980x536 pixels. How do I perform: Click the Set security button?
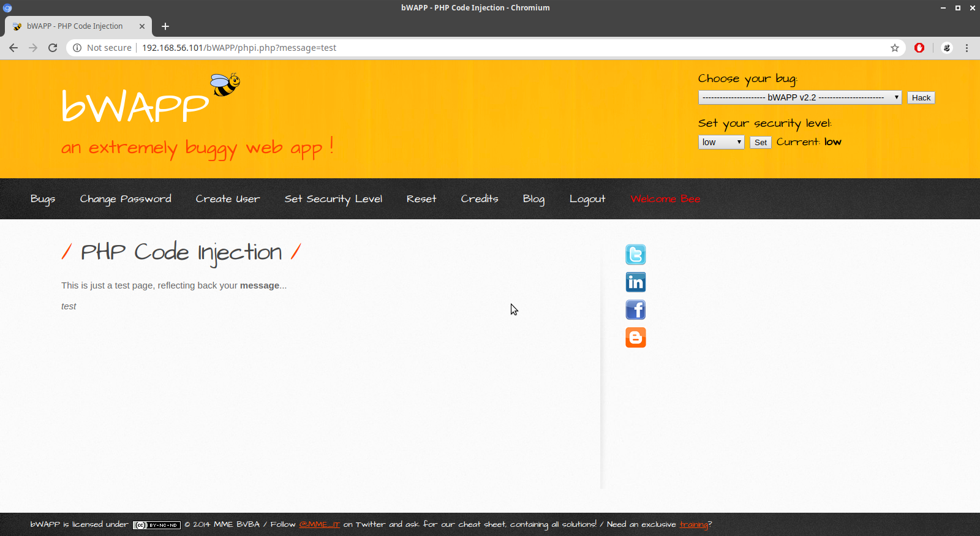click(x=761, y=142)
